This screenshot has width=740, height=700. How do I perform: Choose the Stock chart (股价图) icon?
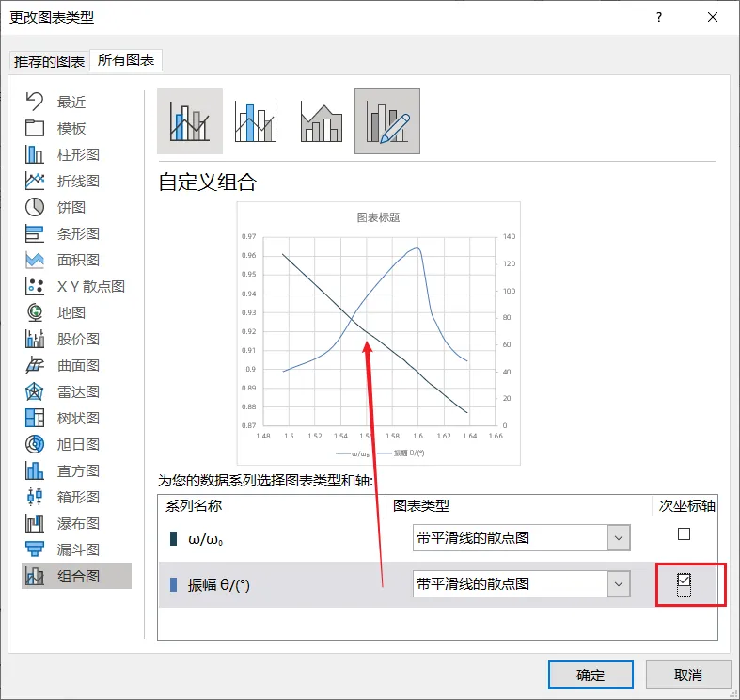pos(35,339)
